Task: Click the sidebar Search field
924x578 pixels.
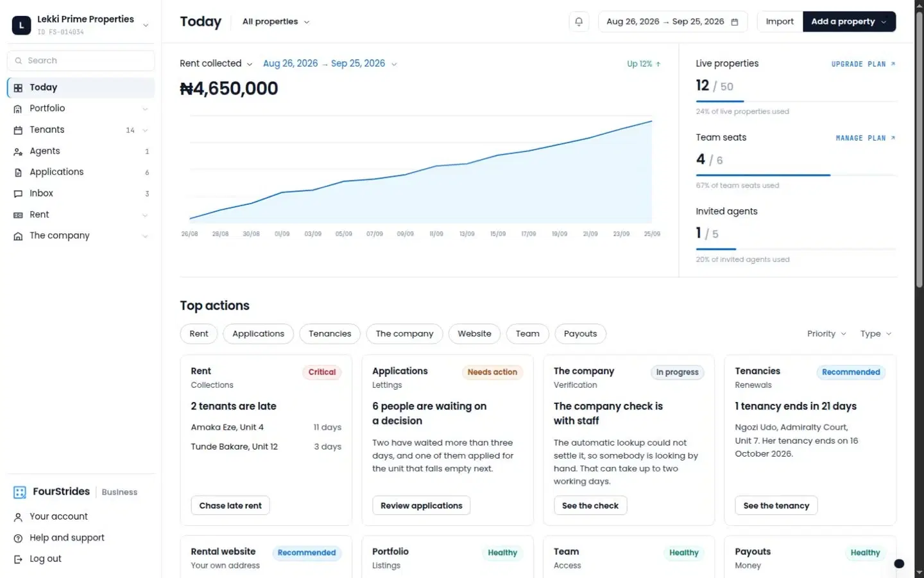Action: click(x=81, y=61)
